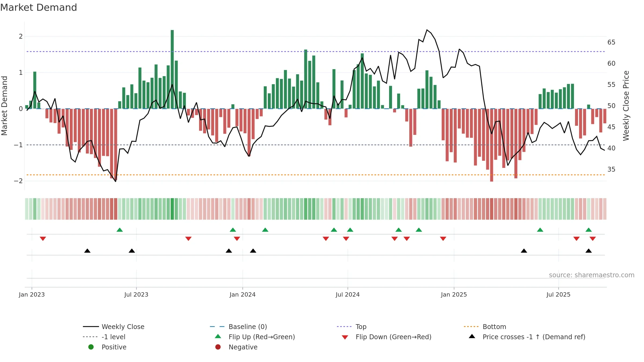Click the orange dotted Bottom line in the chart

(x=316, y=175)
